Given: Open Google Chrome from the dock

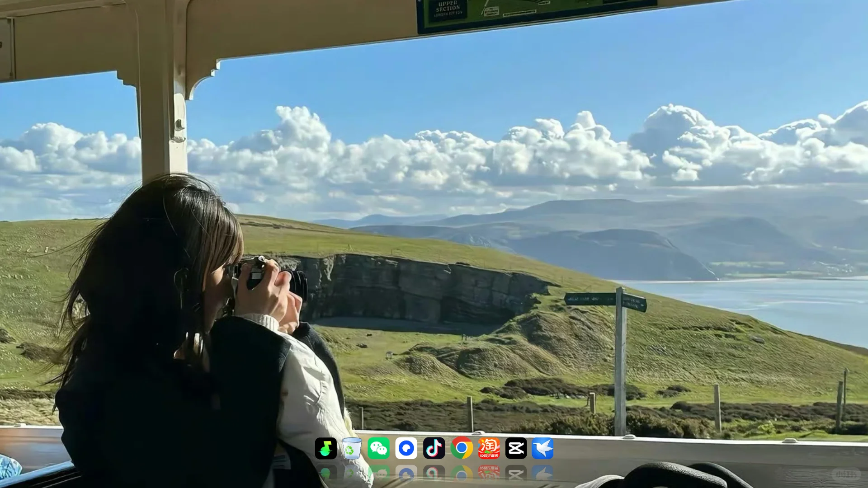Looking at the screenshot, I should tap(462, 448).
